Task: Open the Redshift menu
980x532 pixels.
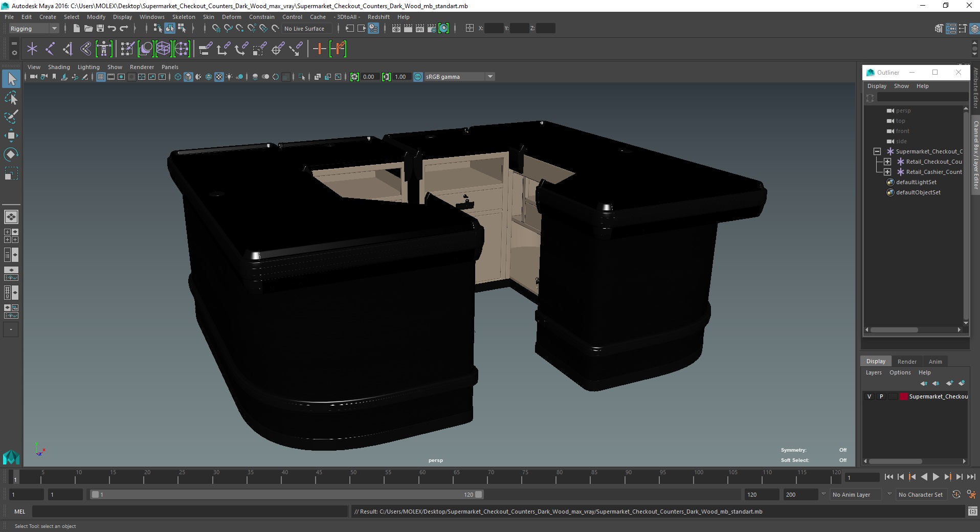Action: [x=378, y=17]
